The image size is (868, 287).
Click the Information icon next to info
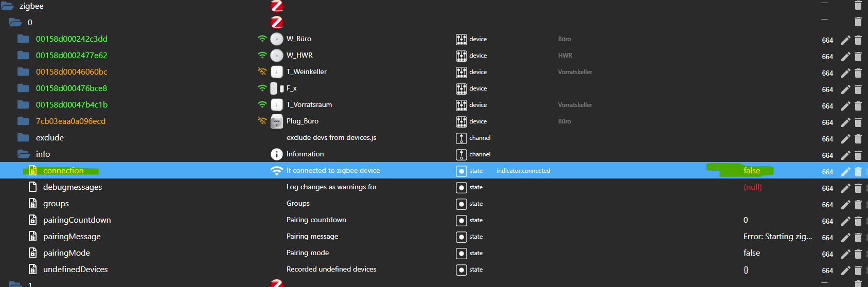[x=277, y=154]
